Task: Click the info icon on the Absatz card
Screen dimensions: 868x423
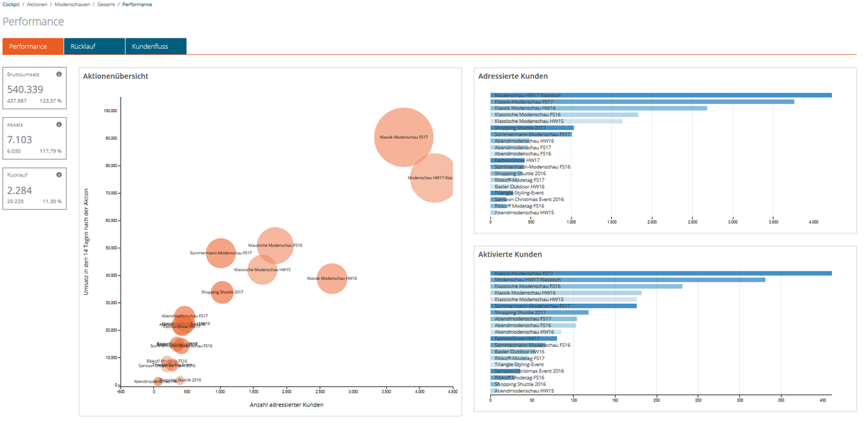Action: 57,123
